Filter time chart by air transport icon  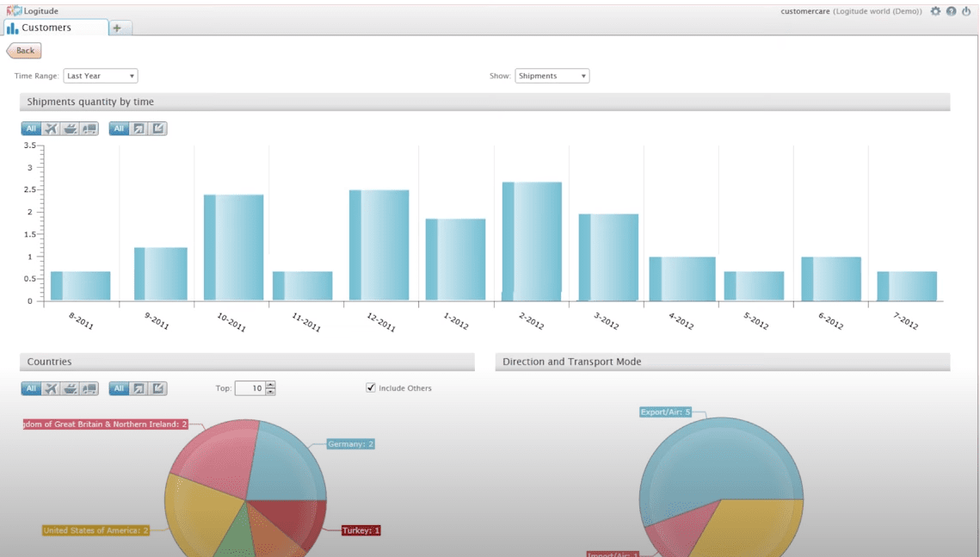(x=51, y=129)
